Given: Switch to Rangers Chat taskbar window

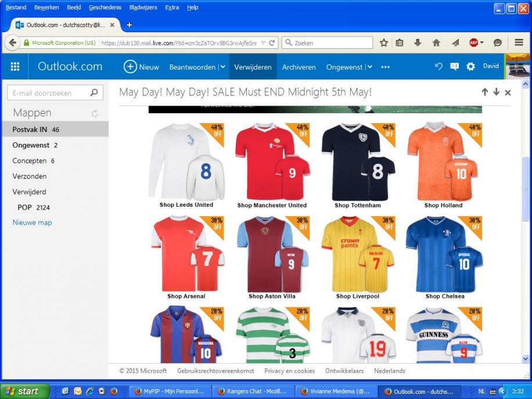Looking at the screenshot, I should tap(251, 391).
